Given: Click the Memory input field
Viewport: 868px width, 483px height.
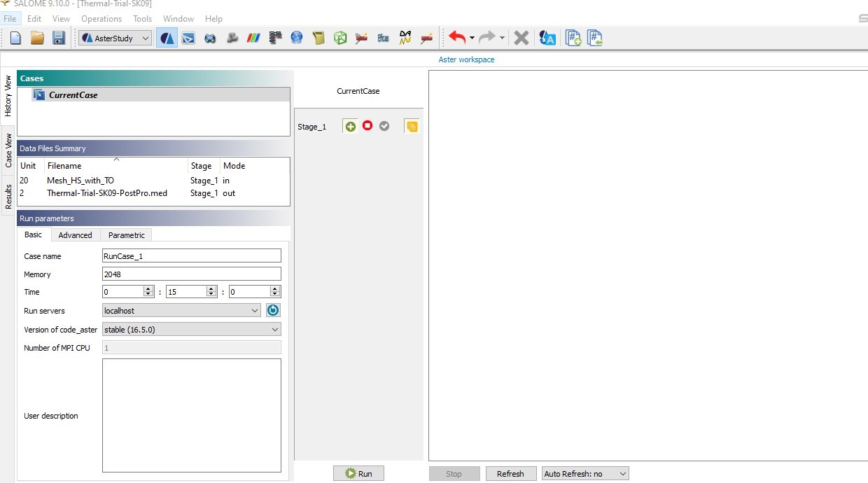Looking at the screenshot, I should [192, 274].
